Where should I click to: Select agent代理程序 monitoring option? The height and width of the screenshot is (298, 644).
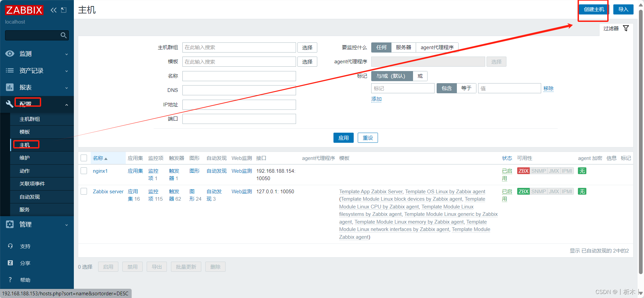(x=437, y=47)
